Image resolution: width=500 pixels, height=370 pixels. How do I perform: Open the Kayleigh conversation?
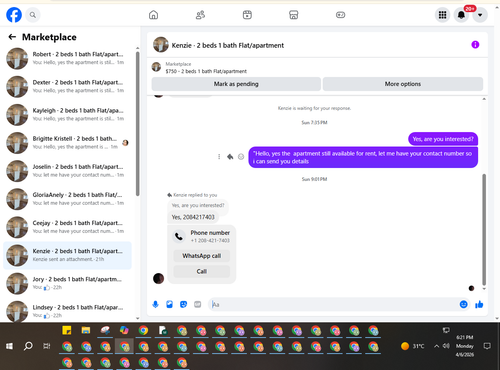coord(67,115)
